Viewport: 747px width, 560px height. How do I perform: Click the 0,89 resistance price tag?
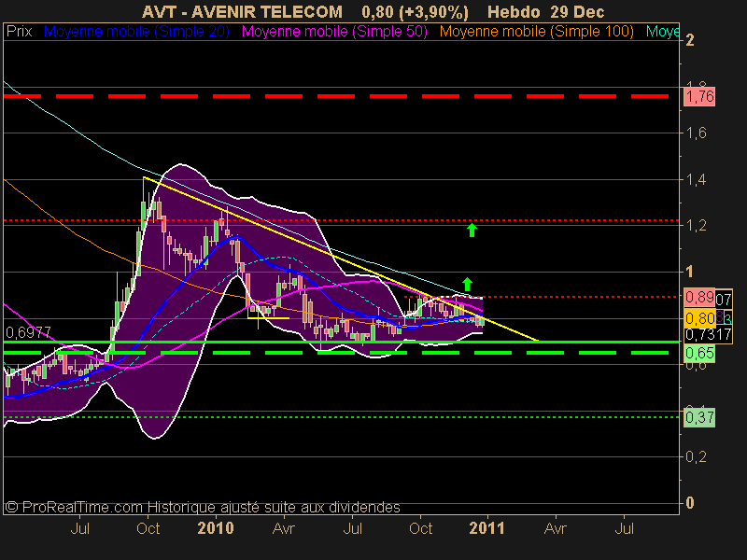[x=698, y=298]
